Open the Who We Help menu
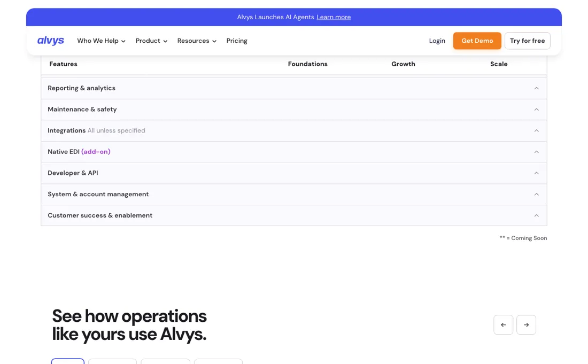Image resolution: width=588 pixels, height=364 pixels. point(101,41)
